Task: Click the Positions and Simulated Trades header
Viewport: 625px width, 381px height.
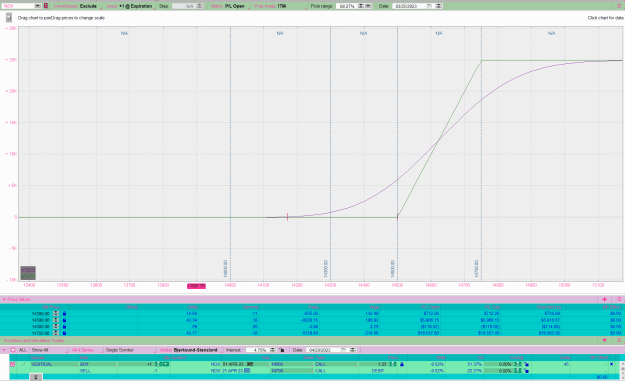Action: point(34,340)
